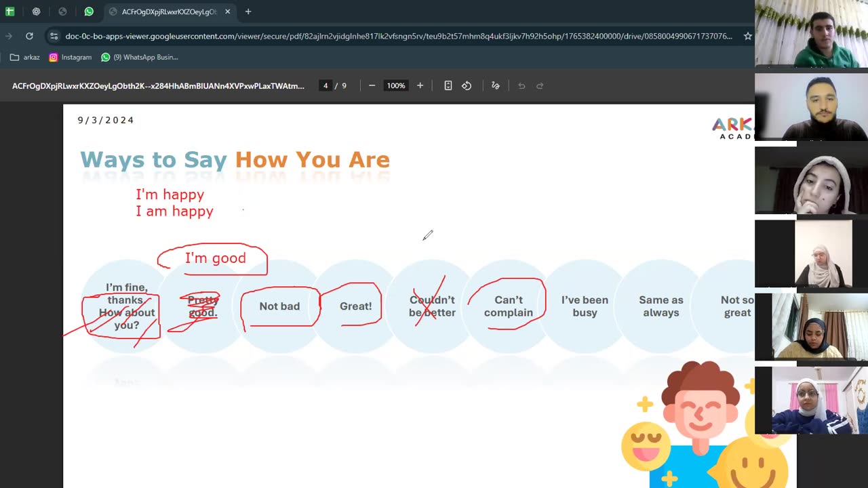
Task: Click the "Couldn't be better" bubble
Action: tap(432, 306)
